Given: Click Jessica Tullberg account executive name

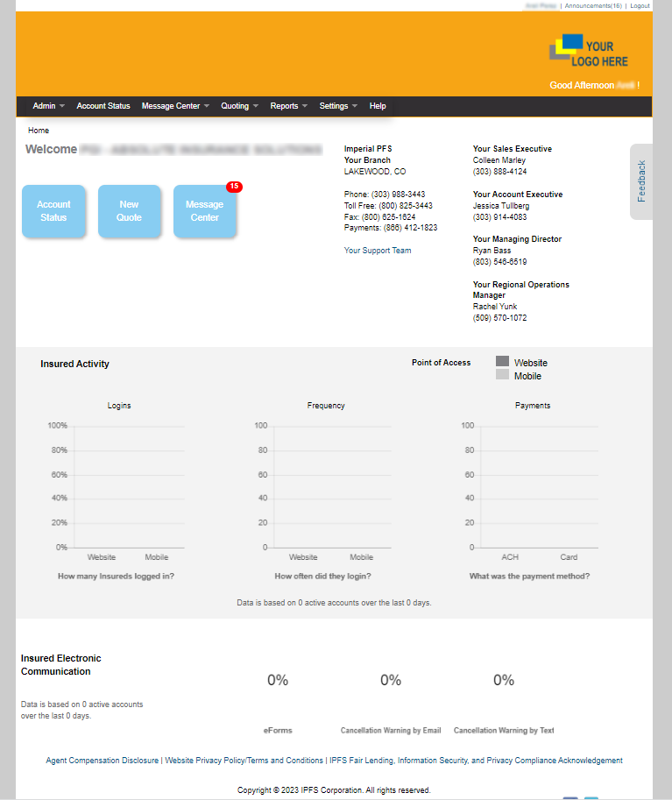Looking at the screenshot, I should (501, 206).
